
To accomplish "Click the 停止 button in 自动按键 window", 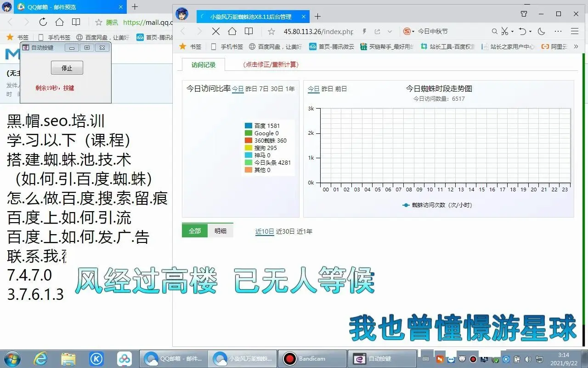I will (x=67, y=68).
